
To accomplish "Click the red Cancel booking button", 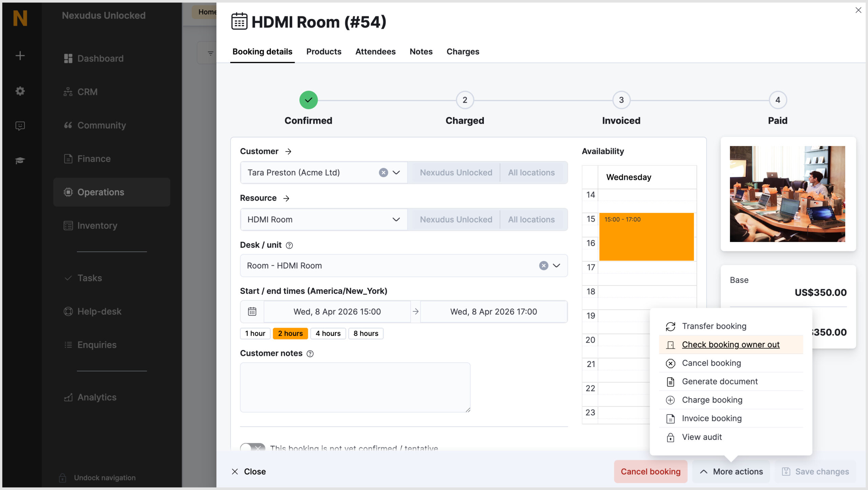I will [x=650, y=471].
